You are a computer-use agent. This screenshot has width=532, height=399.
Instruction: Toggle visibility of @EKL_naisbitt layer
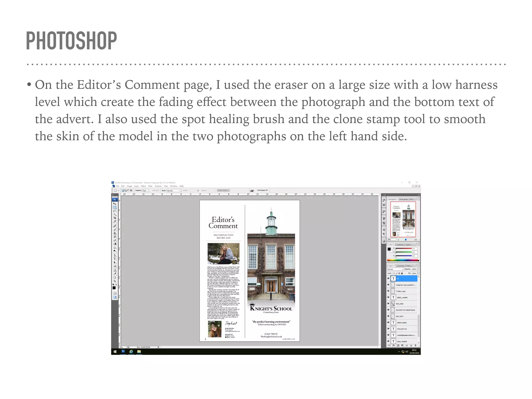[x=388, y=297]
